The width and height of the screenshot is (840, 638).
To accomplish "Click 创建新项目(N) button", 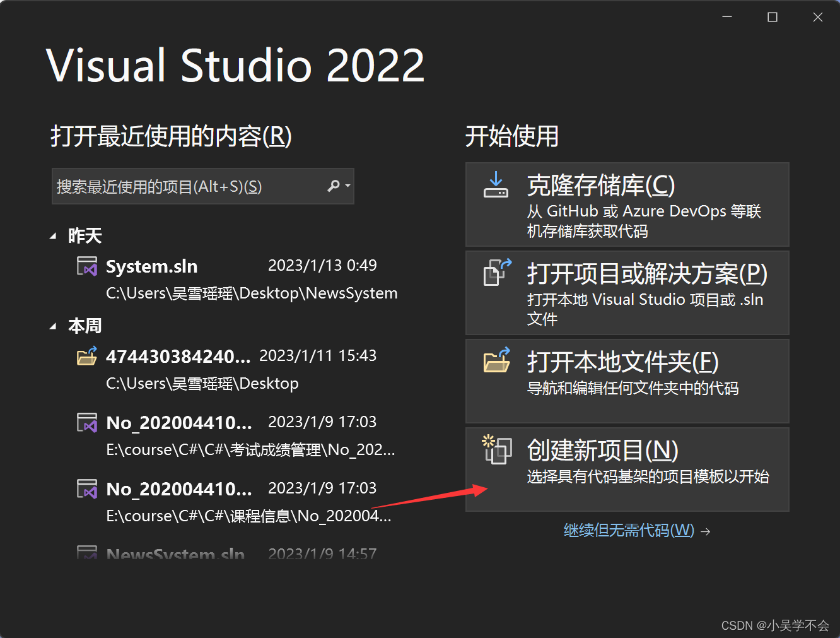I will coord(627,470).
